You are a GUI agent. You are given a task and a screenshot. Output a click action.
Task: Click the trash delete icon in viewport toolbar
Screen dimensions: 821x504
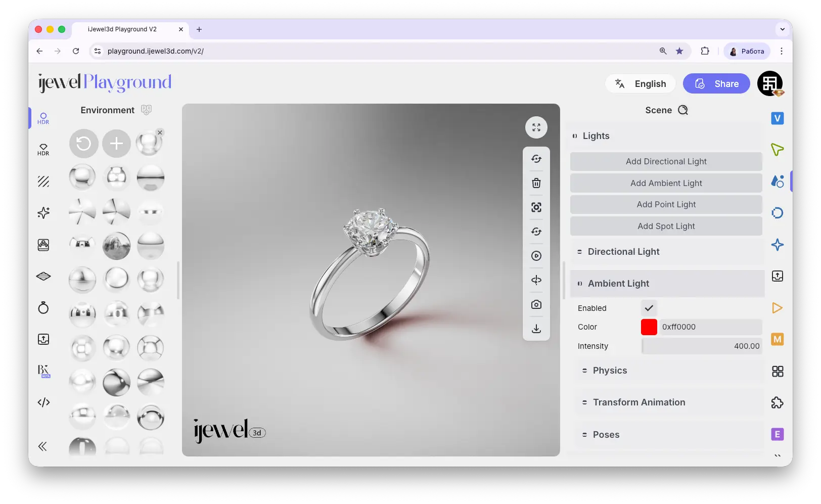point(536,183)
